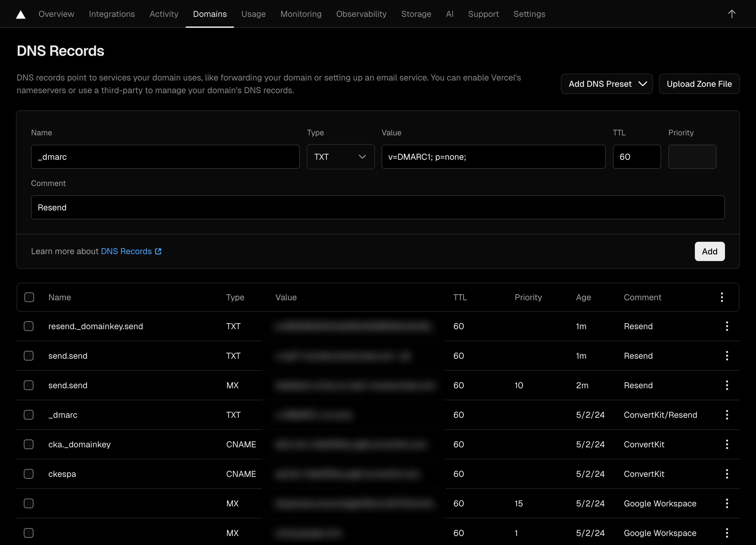Click the priority value 15
Screen dimensions: 756x545
click(519, 503)
